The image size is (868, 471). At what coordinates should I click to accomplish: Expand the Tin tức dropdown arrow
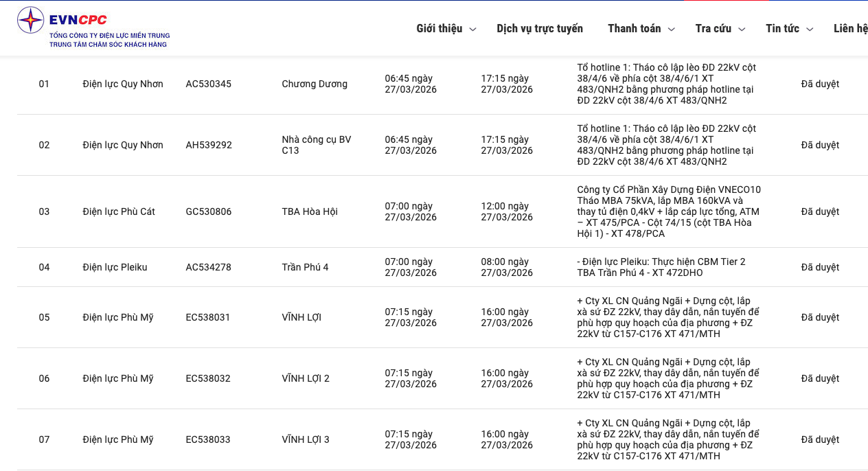(x=810, y=30)
